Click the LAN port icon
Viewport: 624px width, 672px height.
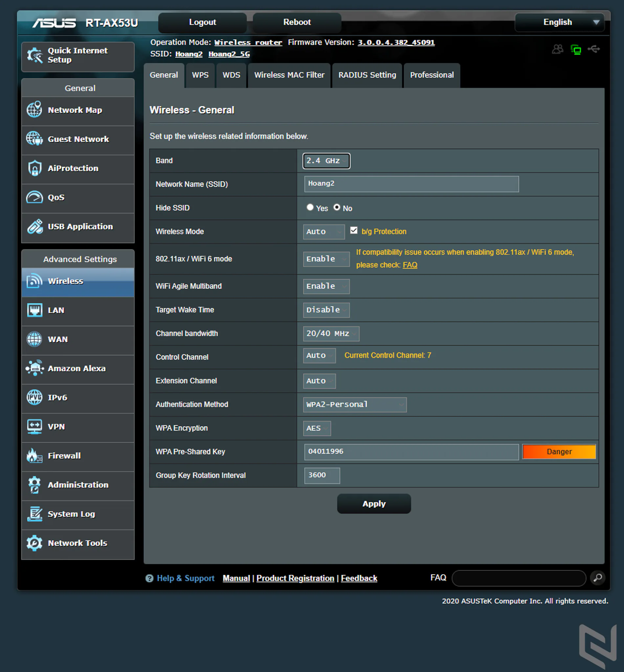point(34,310)
